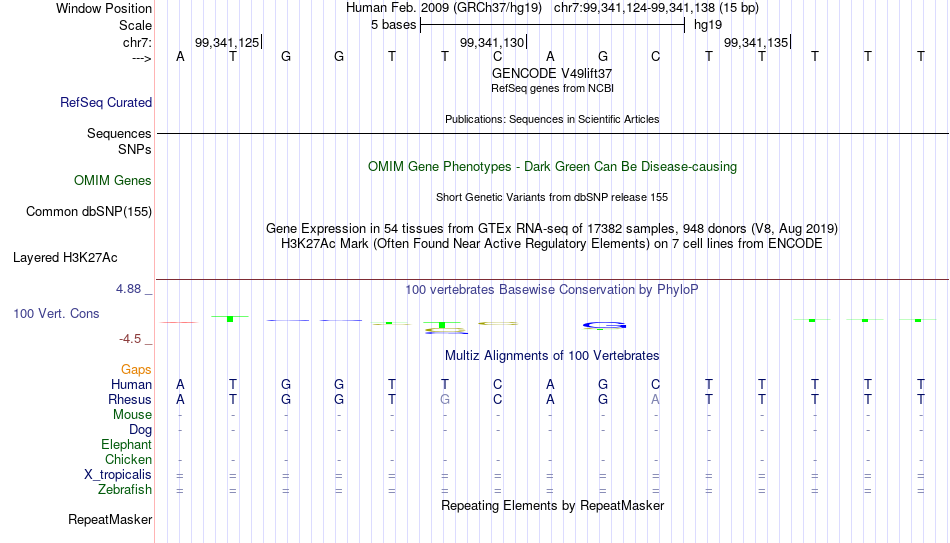Open the 100 Vert. Cons track label
Screen dimensions: 950x543
click(56, 313)
